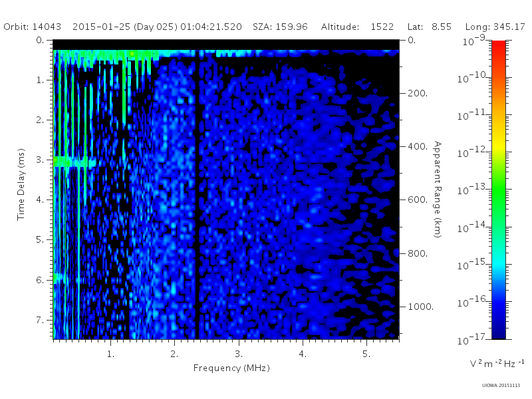The height and width of the screenshot is (399, 532).
Task: Click the 'Apparent Range (km)' axis label
Action: [x=438, y=190]
